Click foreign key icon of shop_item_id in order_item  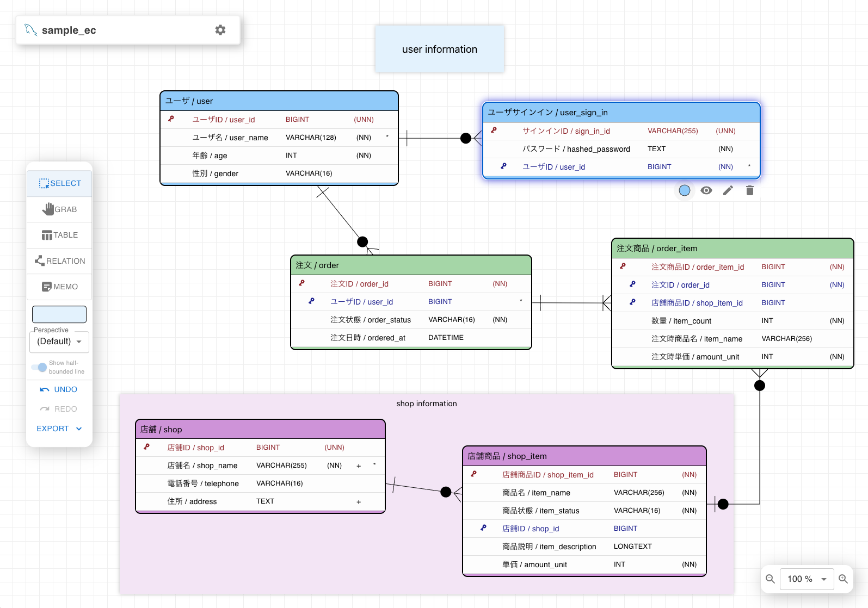633,302
